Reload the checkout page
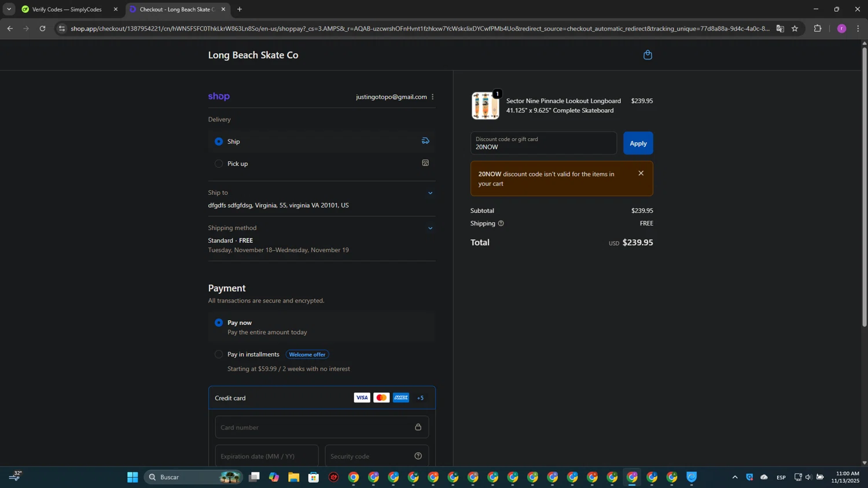The image size is (868, 488). coord(42,28)
